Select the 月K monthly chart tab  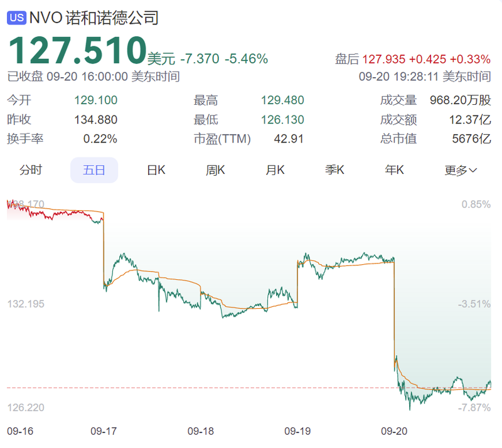pyautogui.click(x=275, y=170)
